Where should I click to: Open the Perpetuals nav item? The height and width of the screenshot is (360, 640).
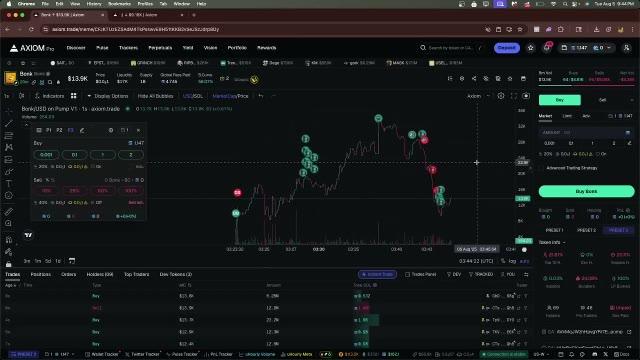coord(160,48)
